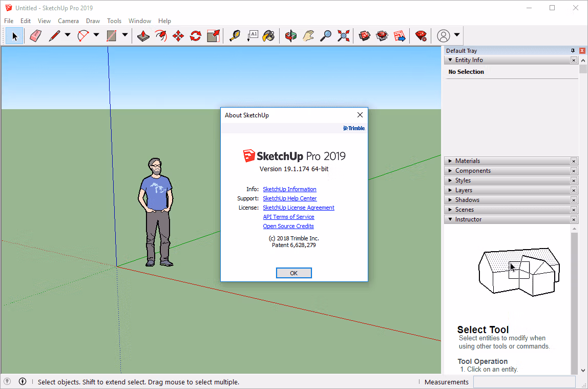Screen dimensions: 588x389
Task: Select the Paint Bucket tool
Action: tap(269, 36)
